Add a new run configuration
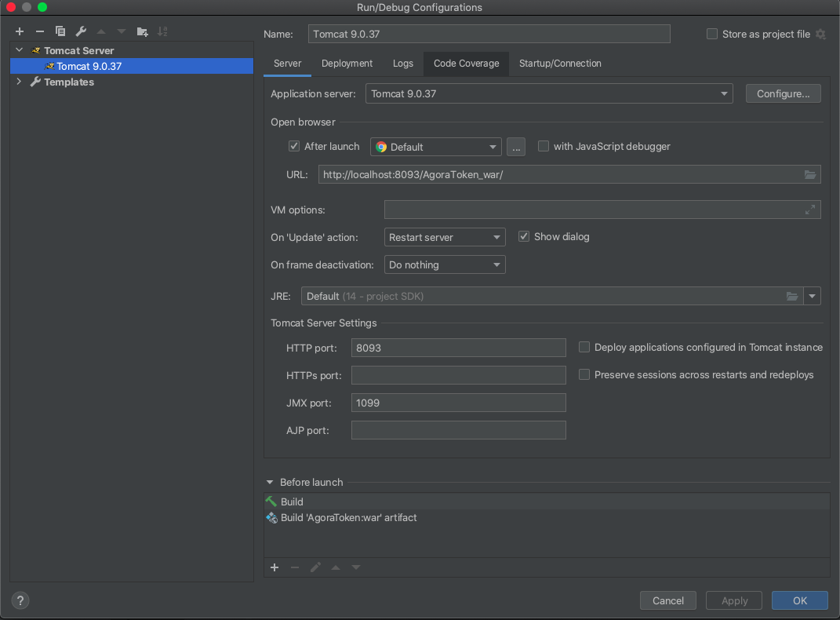 point(20,31)
